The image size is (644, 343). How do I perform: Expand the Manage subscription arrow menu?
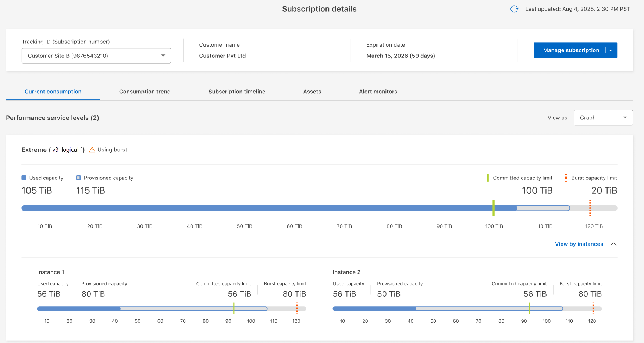[x=611, y=50]
